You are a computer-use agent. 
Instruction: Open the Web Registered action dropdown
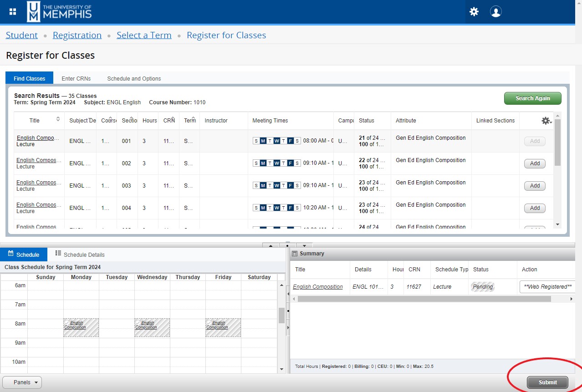(547, 286)
